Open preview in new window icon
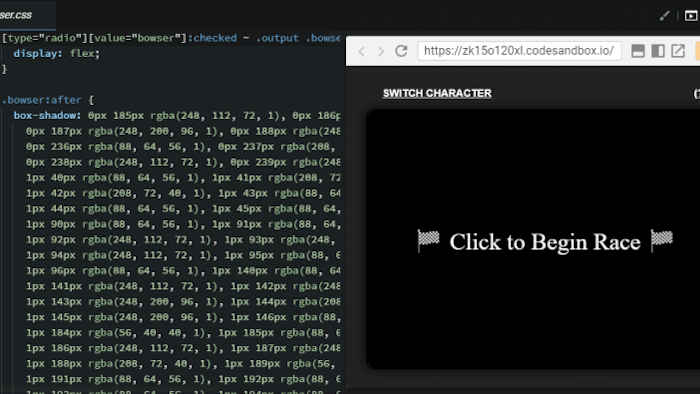This screenshot has width=700, height=394. coord(678,51)
